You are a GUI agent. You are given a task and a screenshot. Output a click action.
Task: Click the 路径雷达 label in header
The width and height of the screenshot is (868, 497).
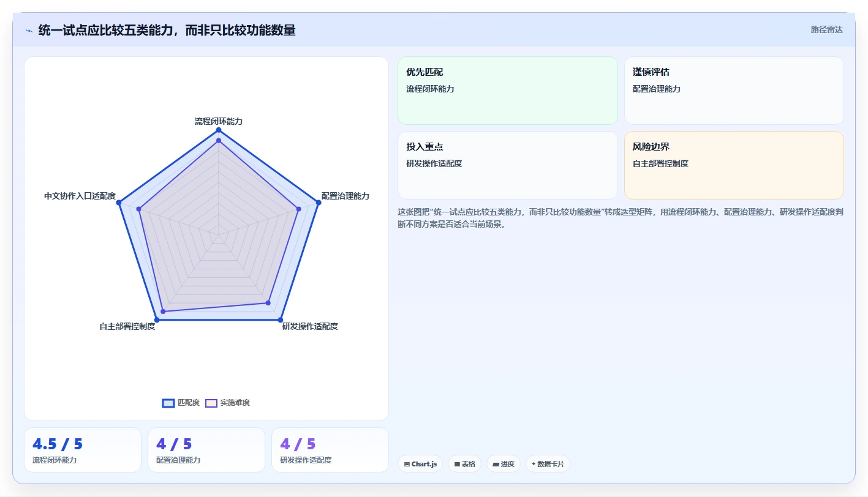point(827,29)
